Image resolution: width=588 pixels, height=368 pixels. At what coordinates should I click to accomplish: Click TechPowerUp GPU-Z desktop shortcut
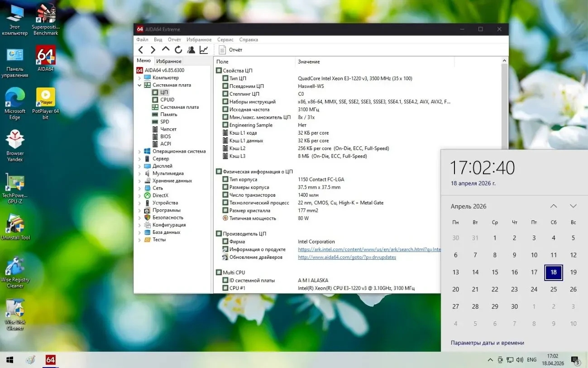point(15,188)
